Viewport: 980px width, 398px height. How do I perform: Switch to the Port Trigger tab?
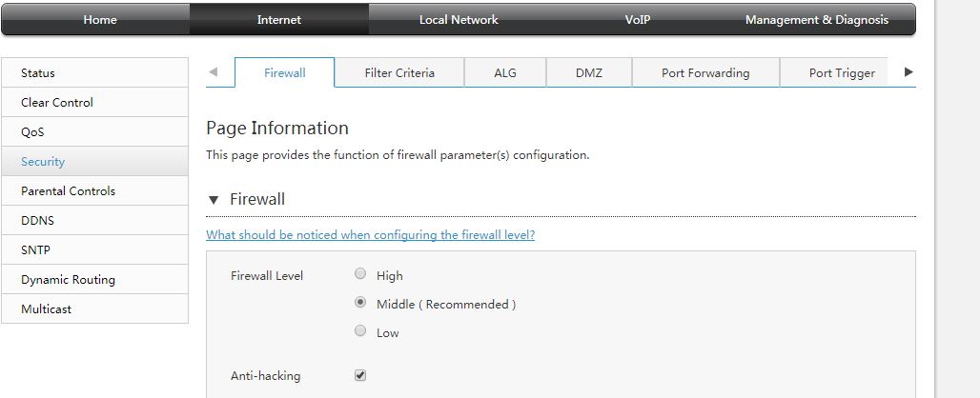842,72
